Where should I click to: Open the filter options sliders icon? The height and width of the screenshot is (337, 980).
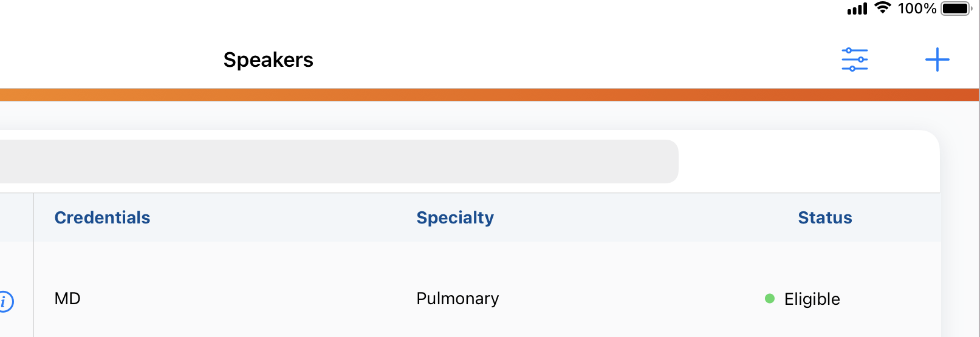(x=854, y=60)
